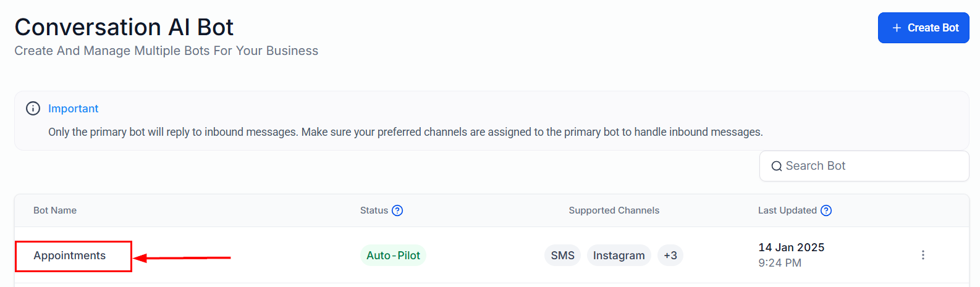Click the Instagram channel chip
This screenshot has width=980, height=287.
point(619,256)
